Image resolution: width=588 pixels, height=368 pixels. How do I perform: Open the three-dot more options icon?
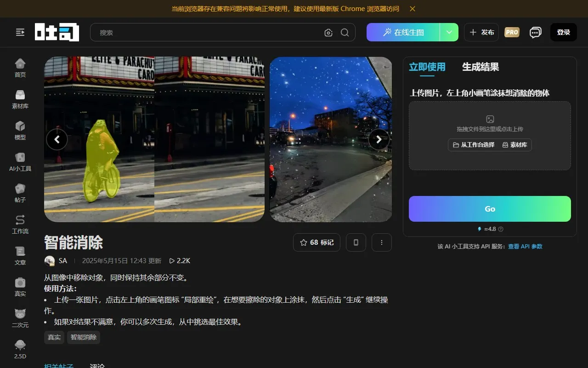pyautogui.click(x=382, y=242)
